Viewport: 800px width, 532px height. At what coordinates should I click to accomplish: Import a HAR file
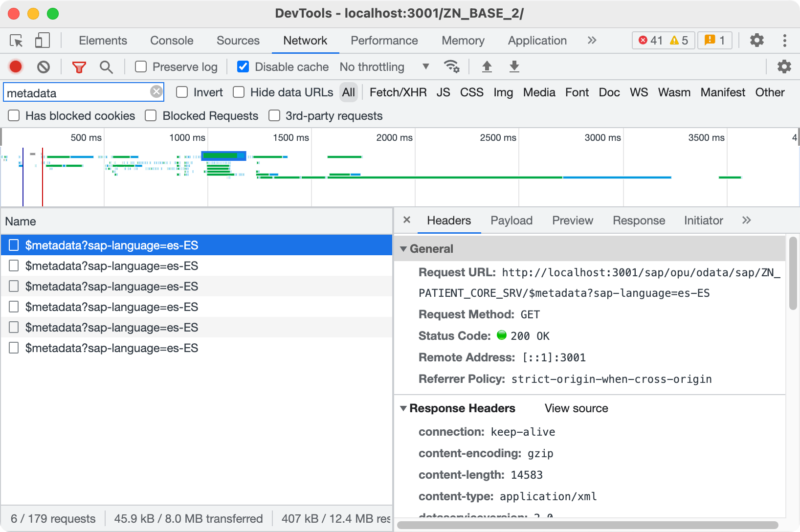(487, 66)
